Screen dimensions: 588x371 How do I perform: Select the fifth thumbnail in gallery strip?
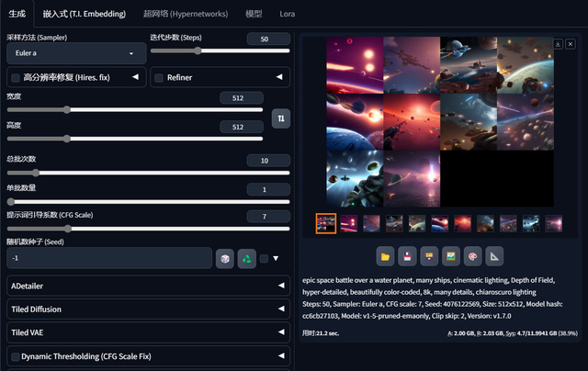417,224
